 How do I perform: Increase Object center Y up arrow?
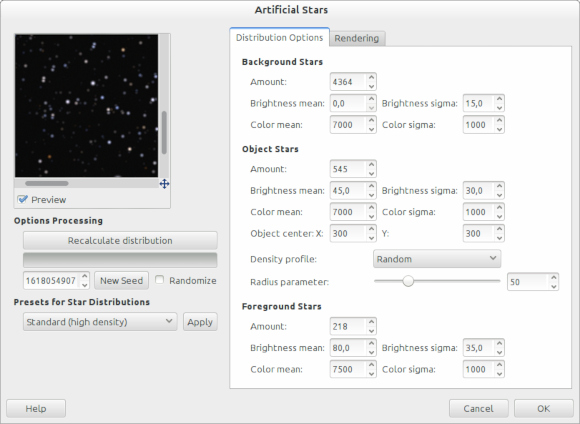coord(499,229)
